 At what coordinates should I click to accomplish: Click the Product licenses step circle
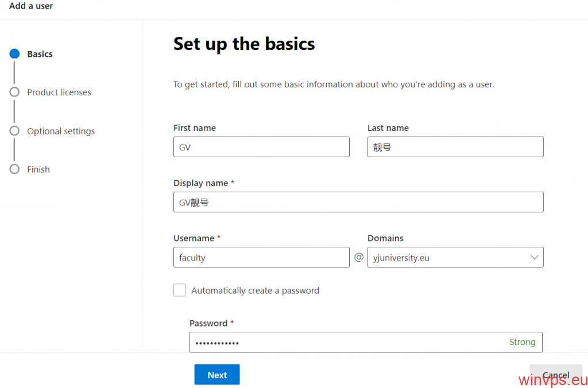pyautogui.click(x=14, y=92)
